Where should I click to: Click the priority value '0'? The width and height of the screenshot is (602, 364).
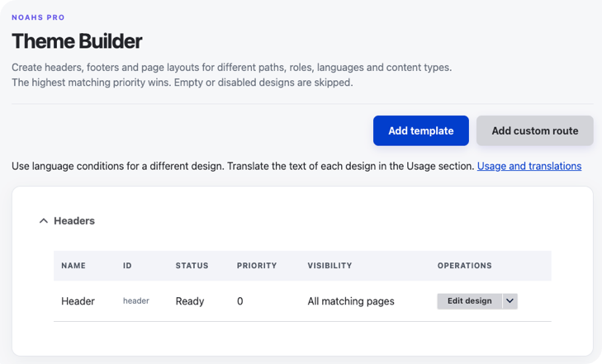pyautogui.click(x=240, y=301)
